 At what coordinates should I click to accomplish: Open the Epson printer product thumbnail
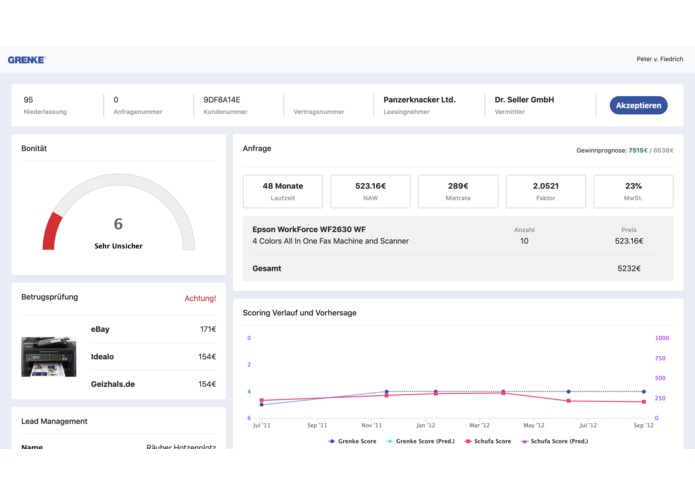point(49,357)
